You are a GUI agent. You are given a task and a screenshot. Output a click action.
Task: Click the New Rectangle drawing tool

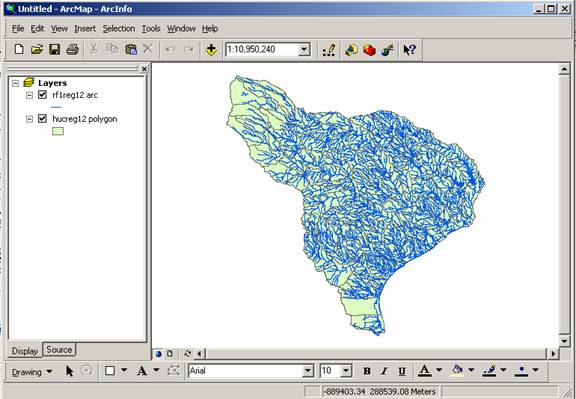110,371
